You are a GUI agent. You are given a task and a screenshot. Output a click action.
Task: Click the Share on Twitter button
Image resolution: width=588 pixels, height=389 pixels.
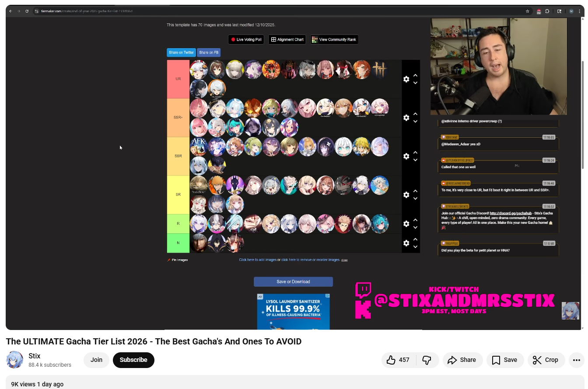pos(182,52)
